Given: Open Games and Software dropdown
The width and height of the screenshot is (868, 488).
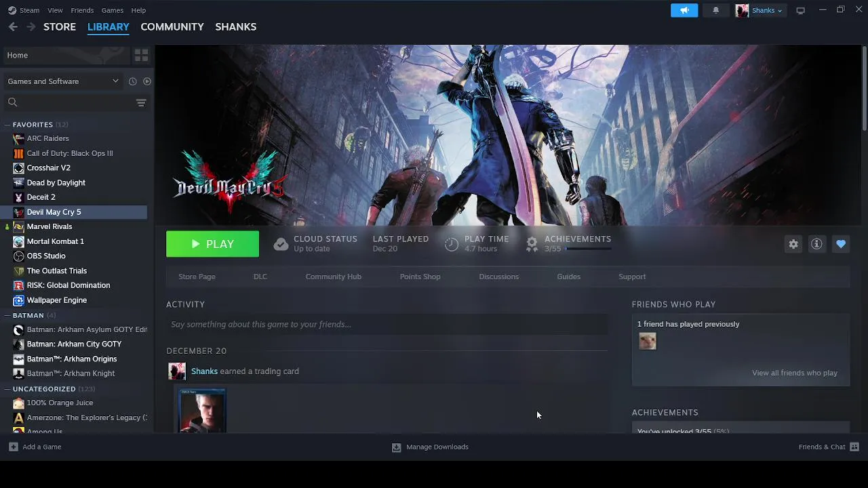Looking at the screenshot, I should [x=63, y=81].
